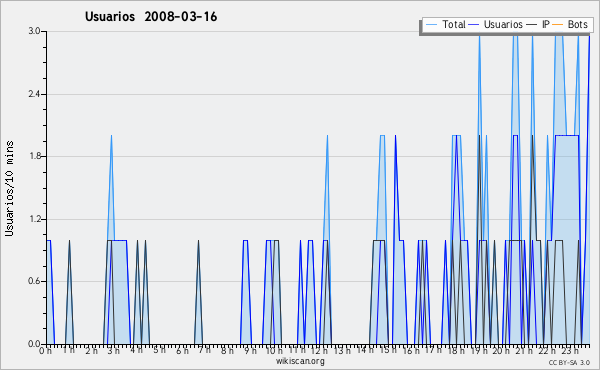Click the dark blue Usuarios legend line
600x370 pixels.
(x=474, y=24)
